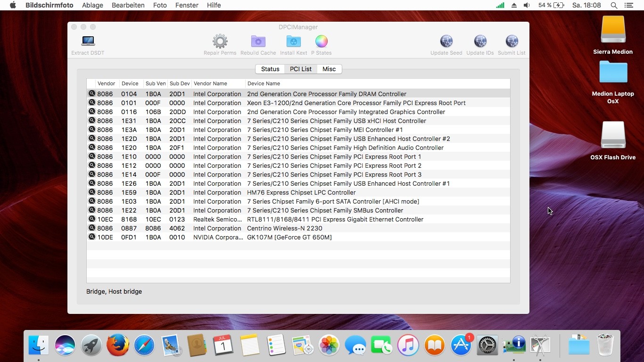Open P States from the toolbar

coord(321,41)
